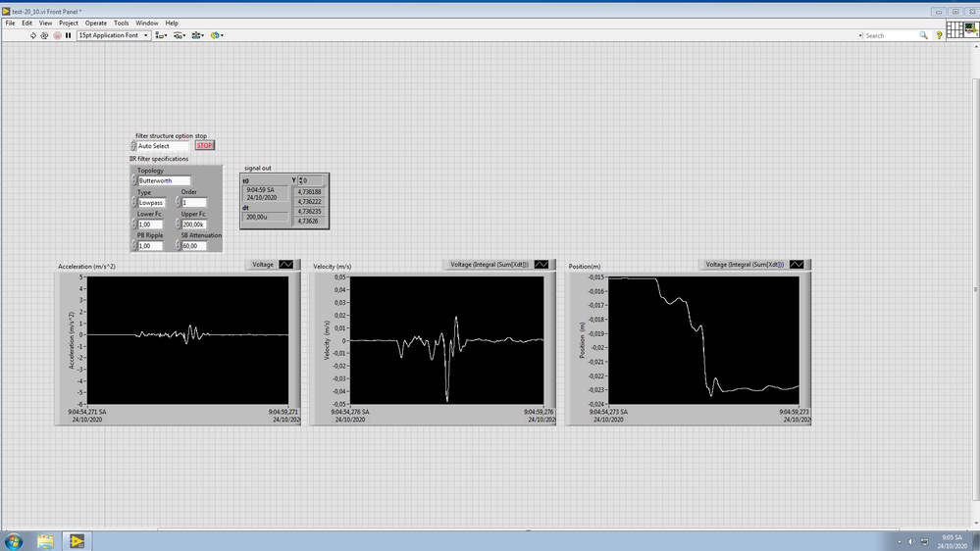Click the Lower Fc value field
The image size is (980, 551).
click(150, 225)
